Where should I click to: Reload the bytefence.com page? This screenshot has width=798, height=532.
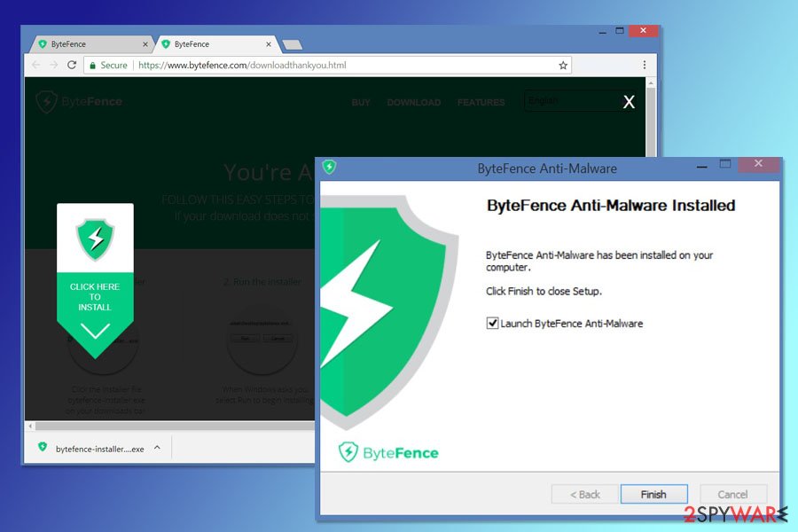pos(72,65)
